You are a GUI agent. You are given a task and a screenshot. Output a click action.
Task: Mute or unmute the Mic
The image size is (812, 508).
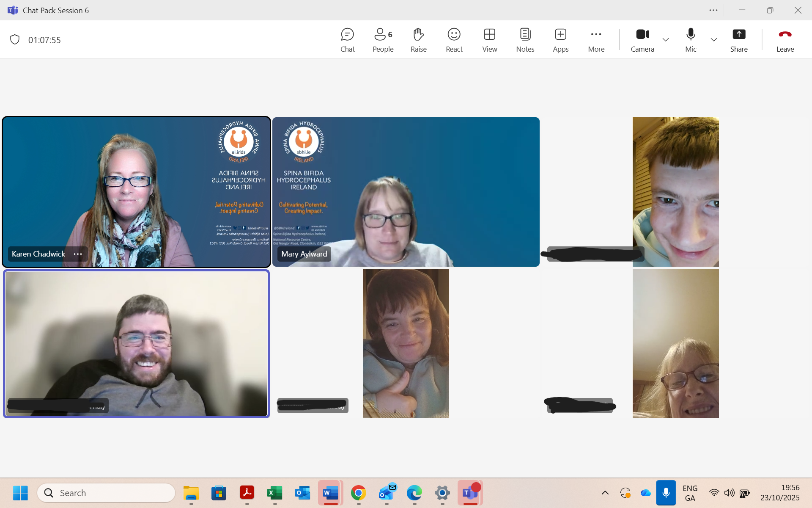(x=690, y=40)
